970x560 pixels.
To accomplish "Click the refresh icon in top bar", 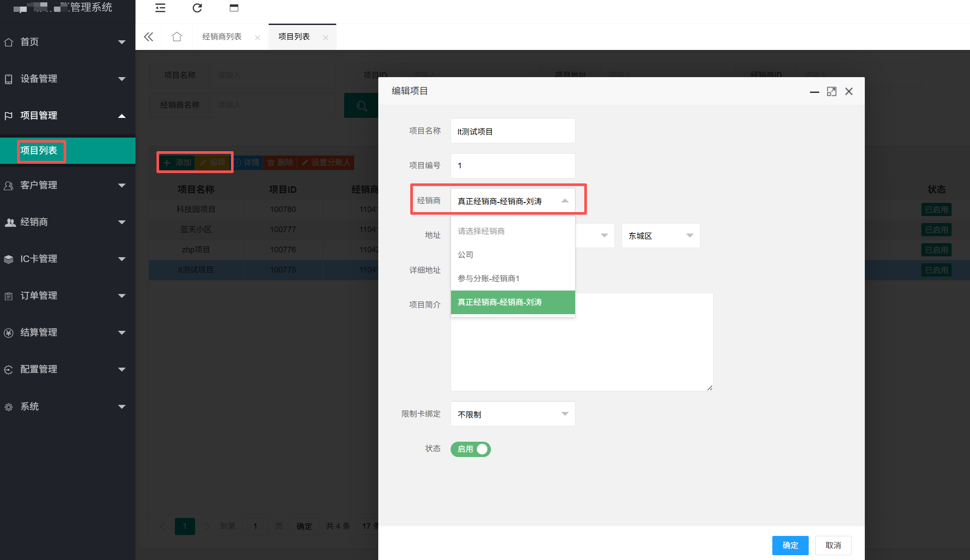I will [x=197, y=8].
